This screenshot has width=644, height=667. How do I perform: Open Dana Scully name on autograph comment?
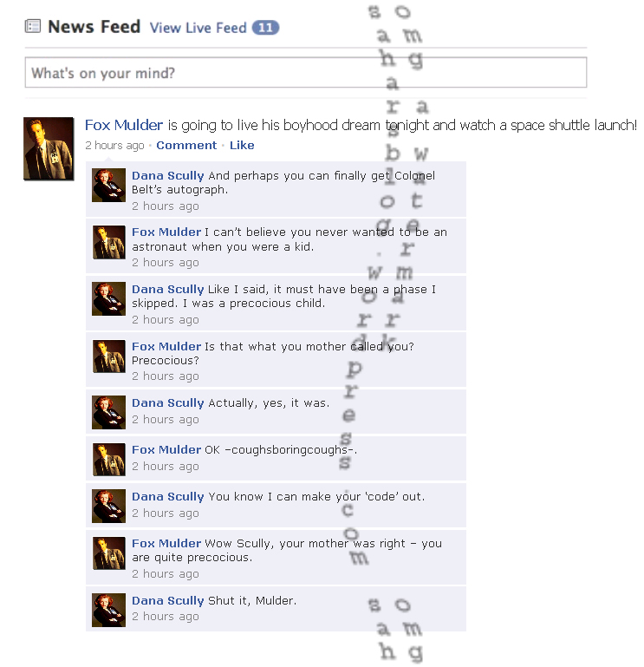coord(167,176)
